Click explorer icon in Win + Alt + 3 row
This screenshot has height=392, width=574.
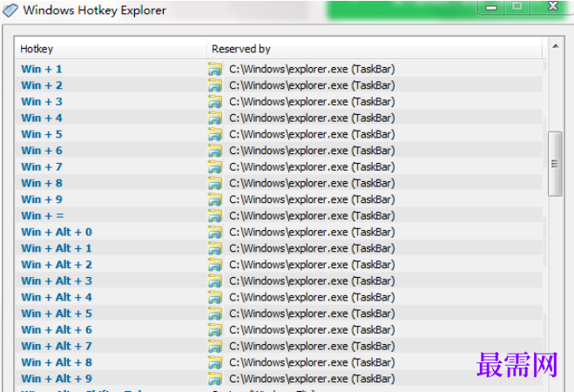click(x=215, y=281)
